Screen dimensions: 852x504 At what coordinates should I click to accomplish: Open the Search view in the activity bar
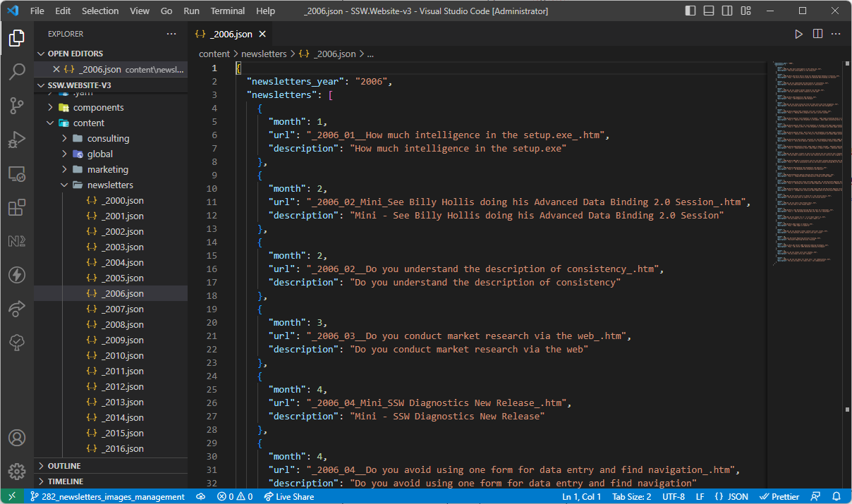(x=17, y=72)
